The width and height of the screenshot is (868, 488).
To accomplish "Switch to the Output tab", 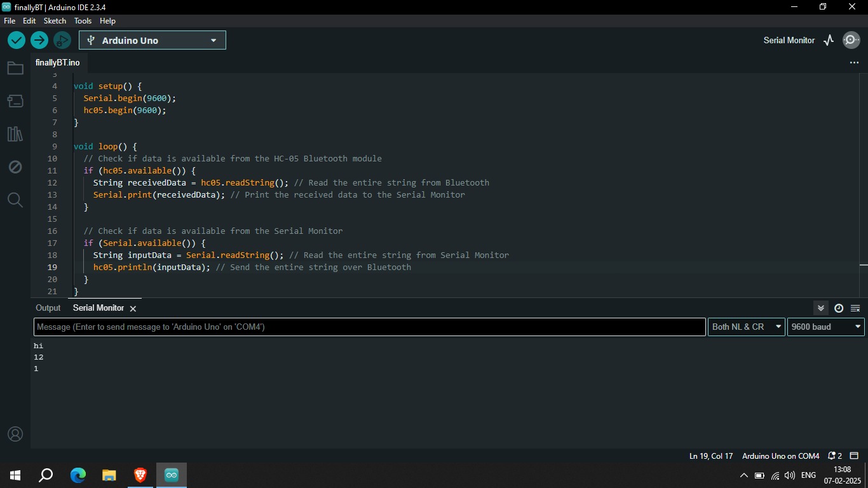I will [48, 308].
